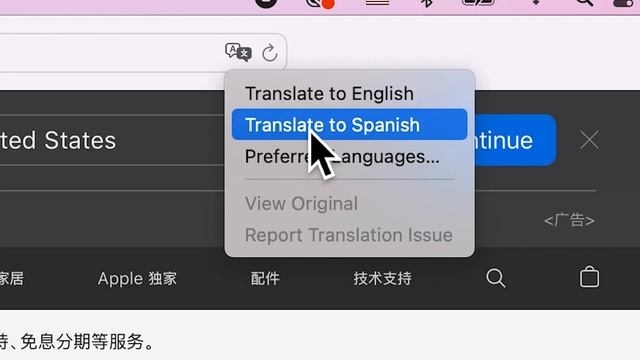Open the 家居 navigation link
The image size is (640, 360).
[x=12, y=279]
